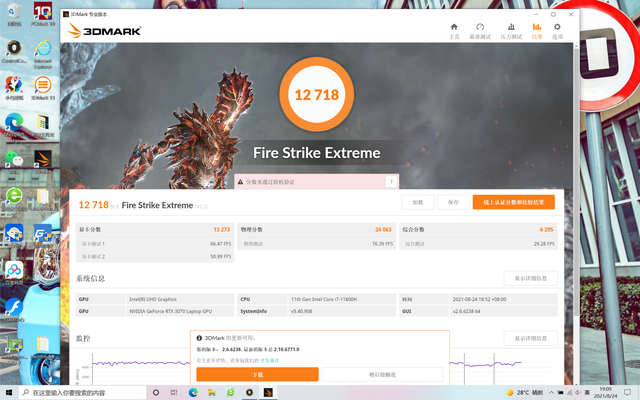Click the Intel(R) UHD Graphics GPU entry
640x400 pixels.
153,299
